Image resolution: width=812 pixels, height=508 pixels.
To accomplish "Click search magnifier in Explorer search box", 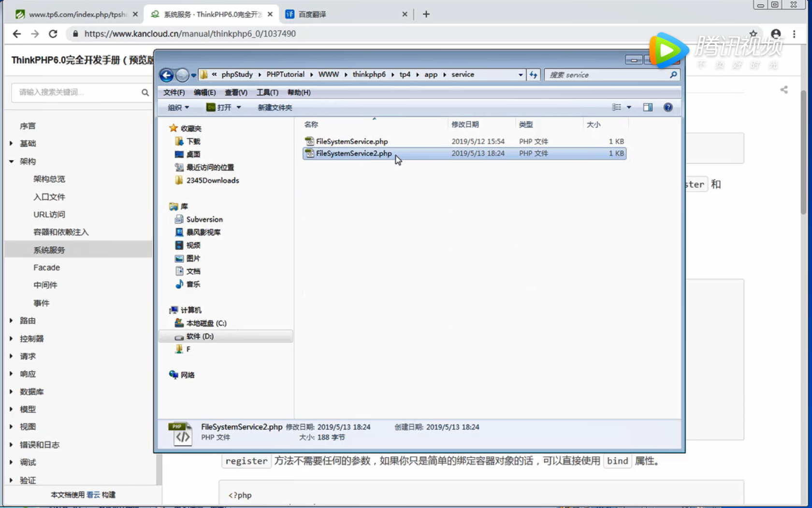I will [673, 75].
